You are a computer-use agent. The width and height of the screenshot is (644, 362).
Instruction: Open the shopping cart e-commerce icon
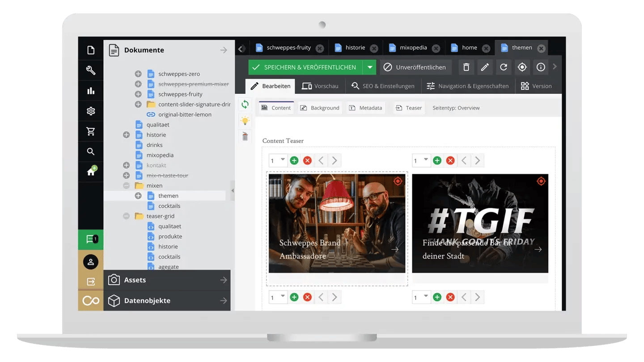point(91,131)
